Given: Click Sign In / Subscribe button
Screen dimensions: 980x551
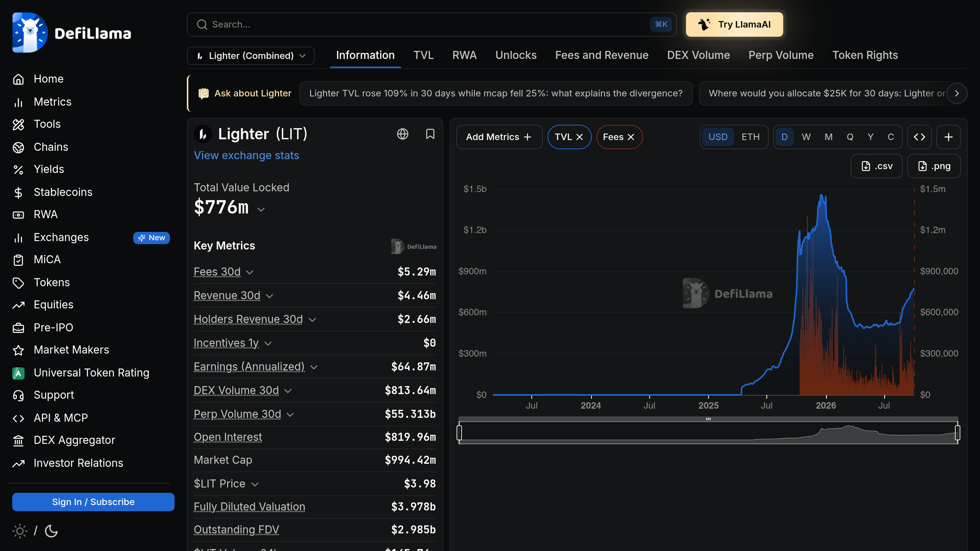Looking at the screenshot, I should tap(93, 502).
